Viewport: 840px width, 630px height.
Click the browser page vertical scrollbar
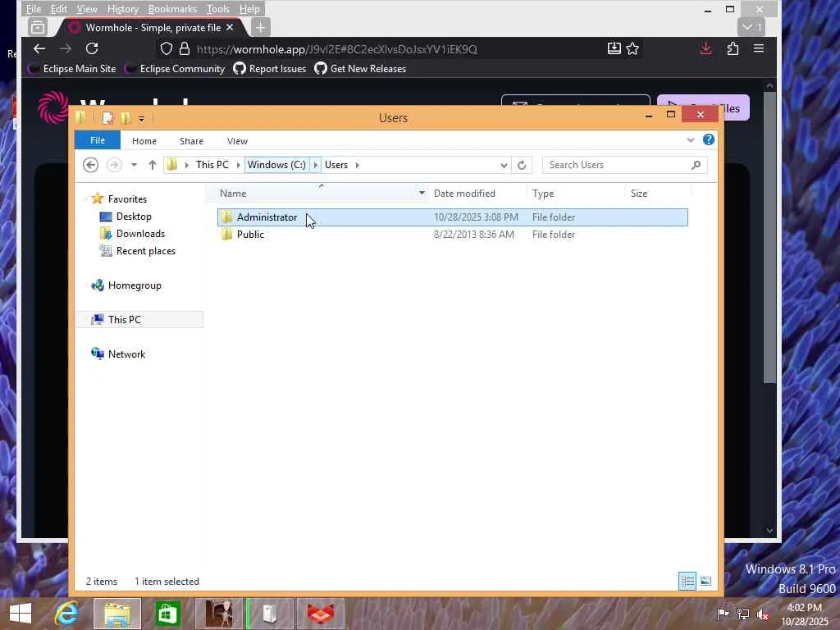point(769,237)
